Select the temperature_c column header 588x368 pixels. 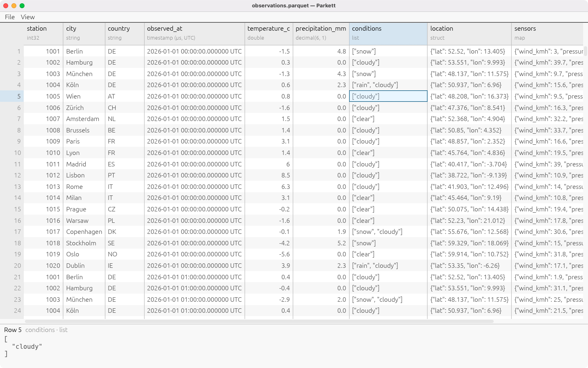click(x=269, y=34)
